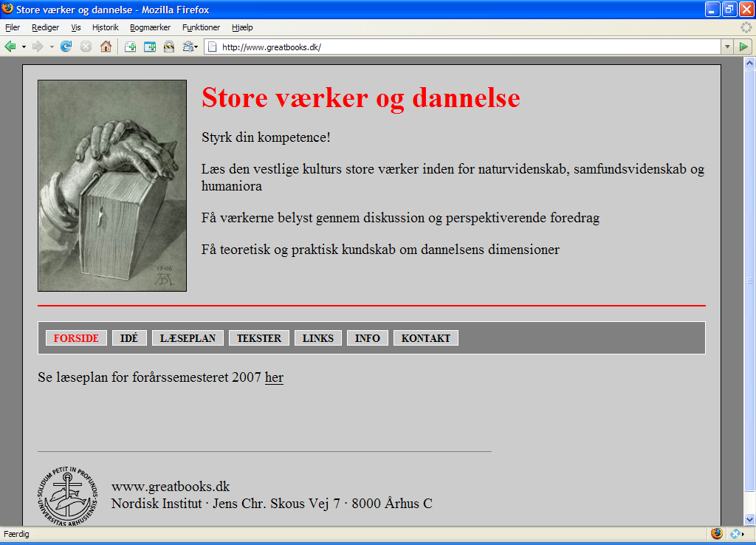Screen dimensions: 756x545
Task: Open a new tab with the green-plus tab icon
Action: click(x=130, y=47)
